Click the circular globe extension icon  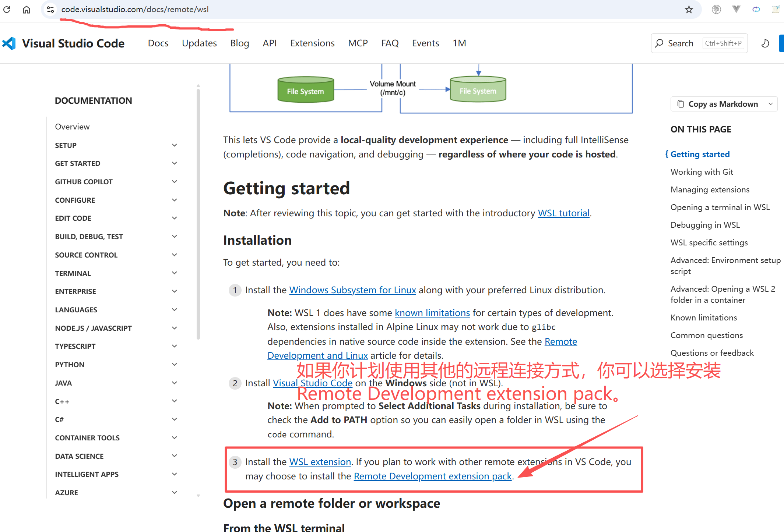click(716, 10)
